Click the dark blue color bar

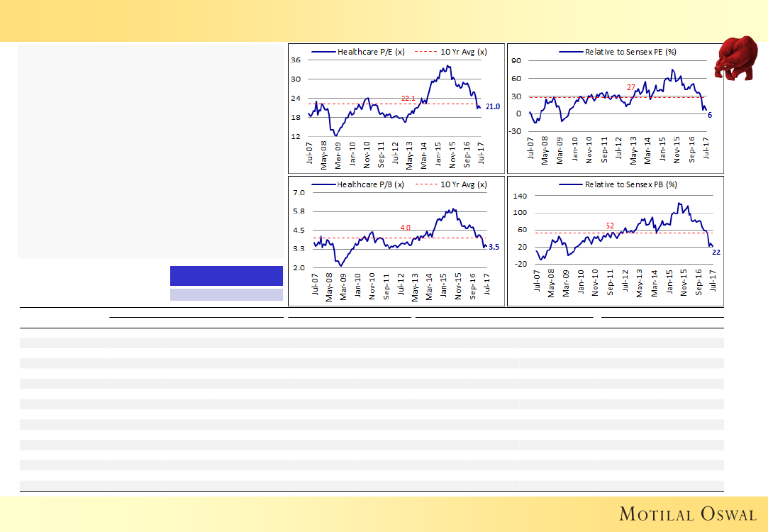tap(226, 276)
